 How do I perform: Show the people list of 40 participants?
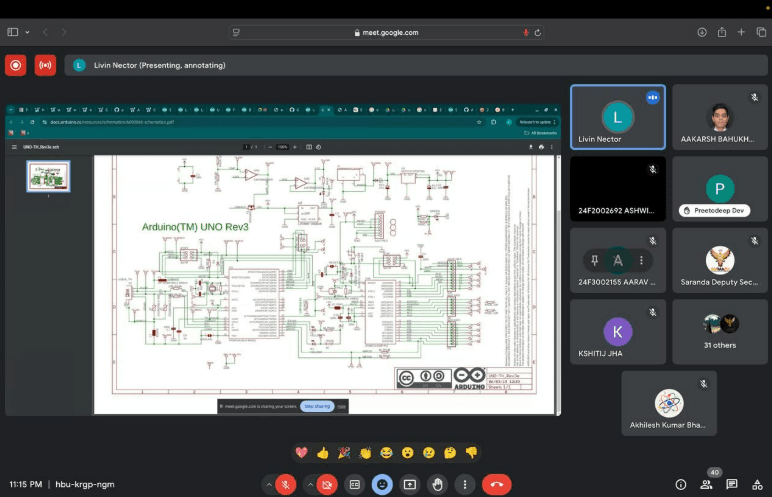click(707, 485)
